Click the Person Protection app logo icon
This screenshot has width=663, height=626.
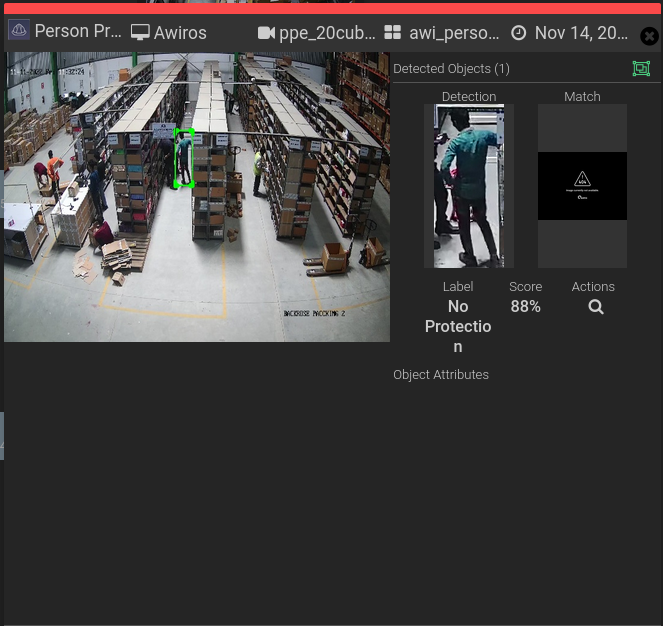point(18,31)
